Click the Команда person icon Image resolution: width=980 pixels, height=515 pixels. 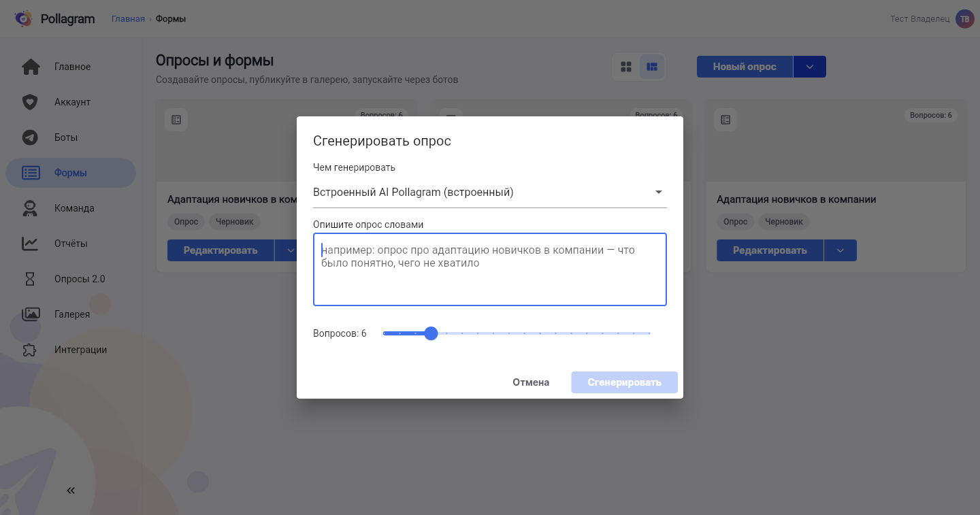click(31, 208)
